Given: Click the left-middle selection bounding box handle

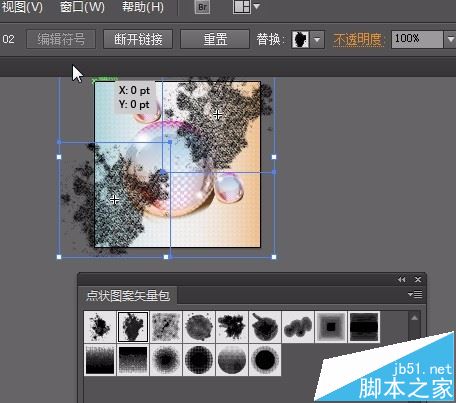Looking at the screenshot, I should [59, 157].
